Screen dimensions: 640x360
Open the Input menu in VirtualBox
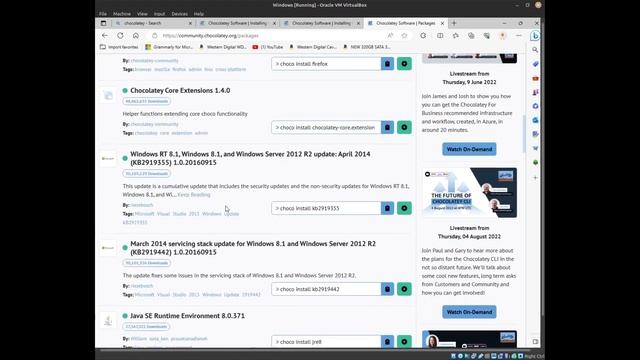click(x=159, y=14)
